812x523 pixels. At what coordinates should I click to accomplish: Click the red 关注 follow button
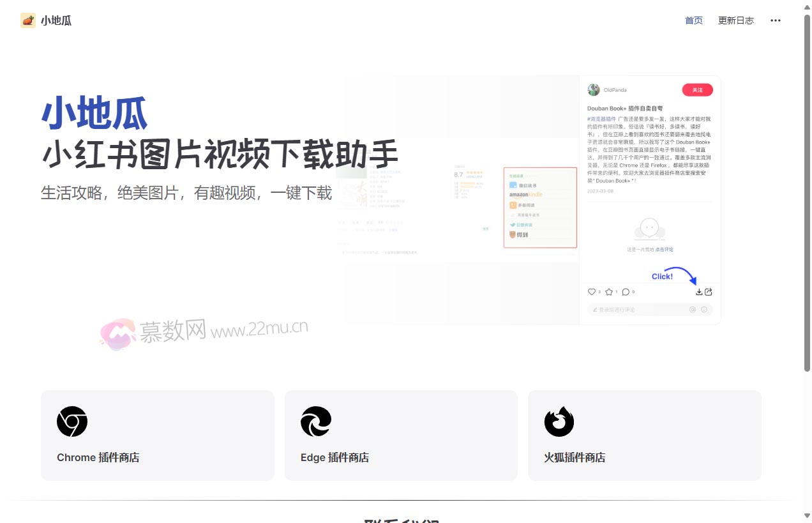697,90
